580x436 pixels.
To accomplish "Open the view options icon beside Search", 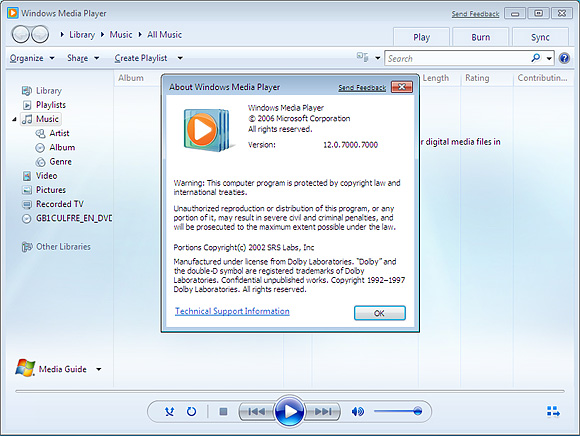I will pos(362,57).
